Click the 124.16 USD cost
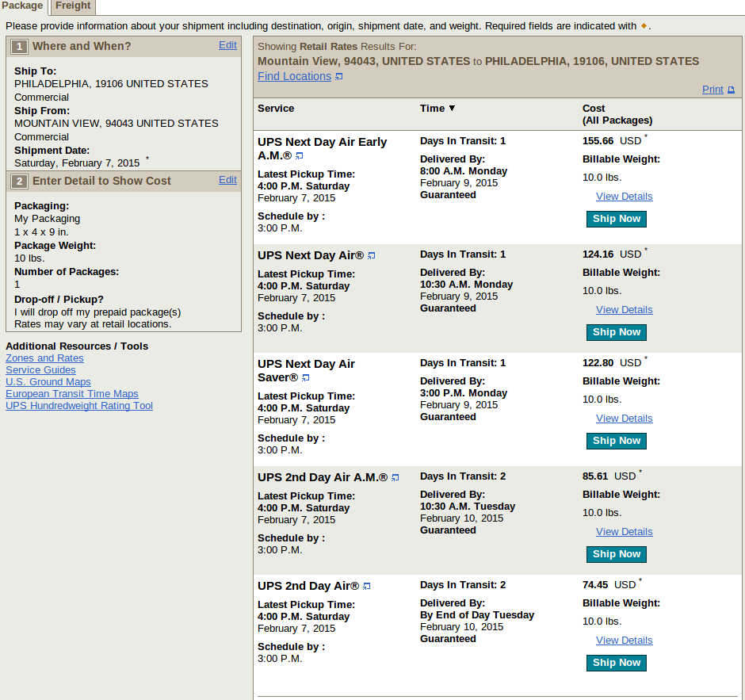This screenshot has width=745, height=700. tap(612, 254)
